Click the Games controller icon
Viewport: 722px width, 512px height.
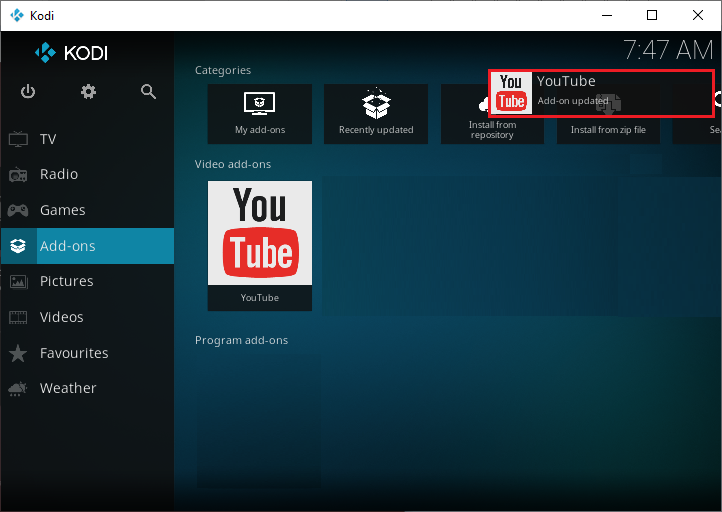pyautogui.click(x=18, y=210)
